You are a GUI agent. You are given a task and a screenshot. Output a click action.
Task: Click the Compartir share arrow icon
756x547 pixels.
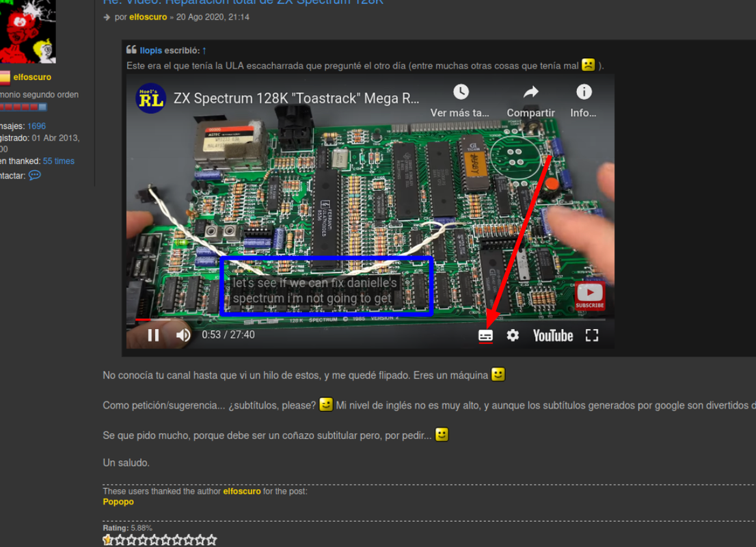tap(531, 92)
